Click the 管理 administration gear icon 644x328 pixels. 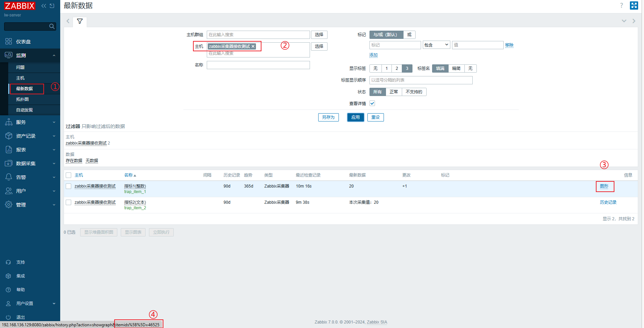click(x=9, y=205)
